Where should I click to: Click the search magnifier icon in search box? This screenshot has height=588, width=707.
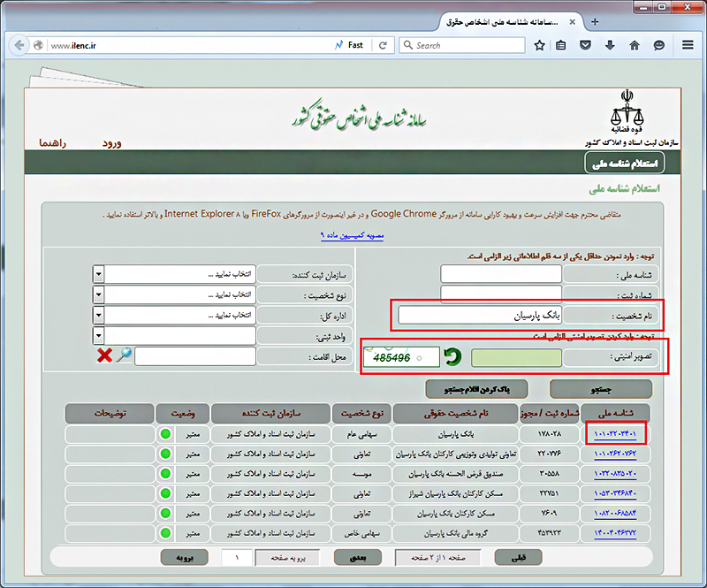pyautogui.click(x=407, y=45)
